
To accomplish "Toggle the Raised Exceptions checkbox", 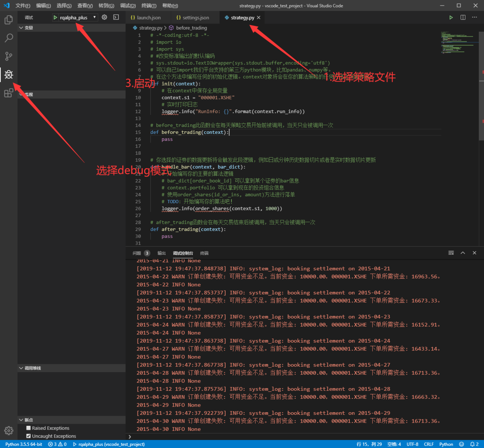I will point(28,428).
